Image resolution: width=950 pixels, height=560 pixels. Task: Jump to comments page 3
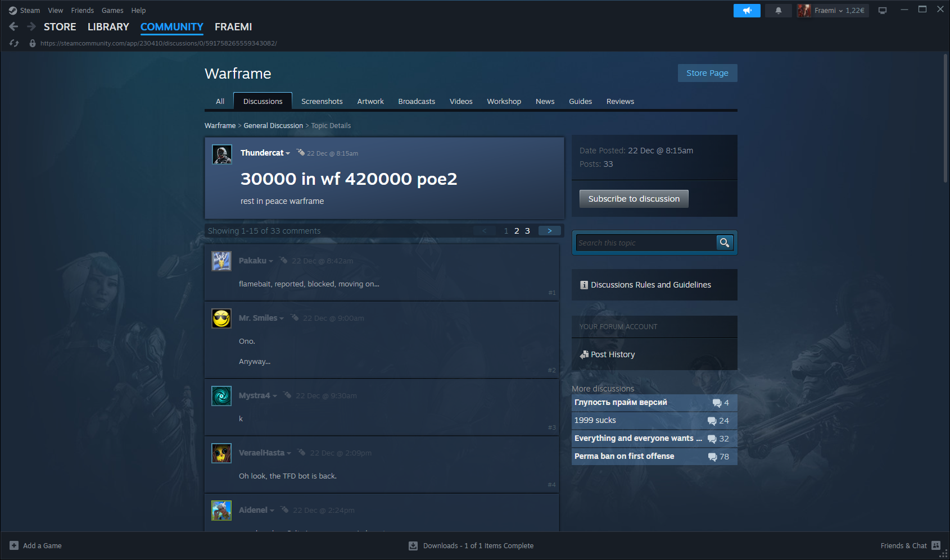click(x=527, y=231)
